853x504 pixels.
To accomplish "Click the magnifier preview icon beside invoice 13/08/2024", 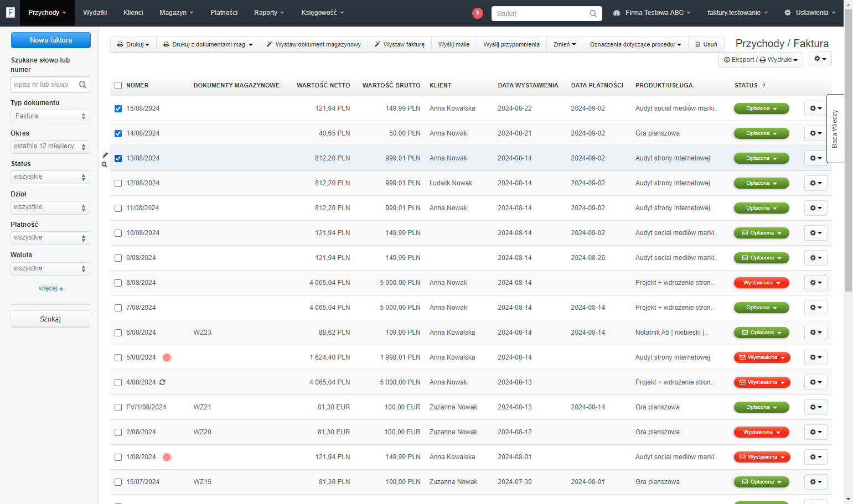I will pyautogui.click(x=105, y=164).
